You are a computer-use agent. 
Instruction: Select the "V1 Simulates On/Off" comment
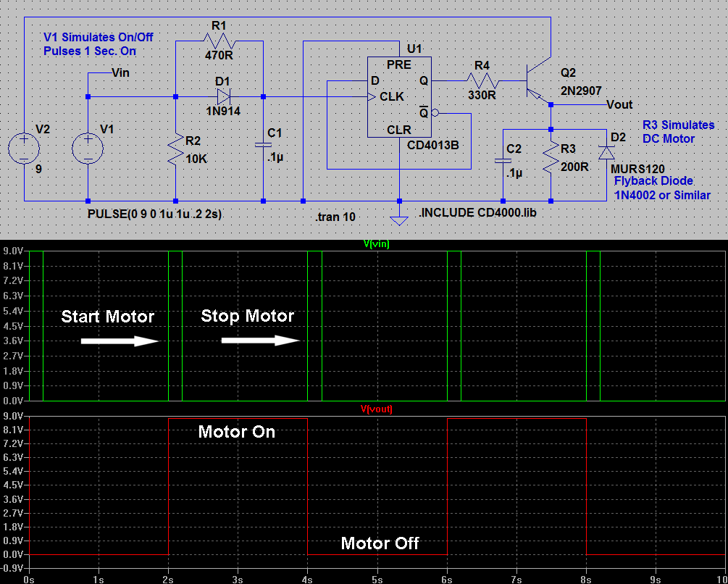pos(98,37)
